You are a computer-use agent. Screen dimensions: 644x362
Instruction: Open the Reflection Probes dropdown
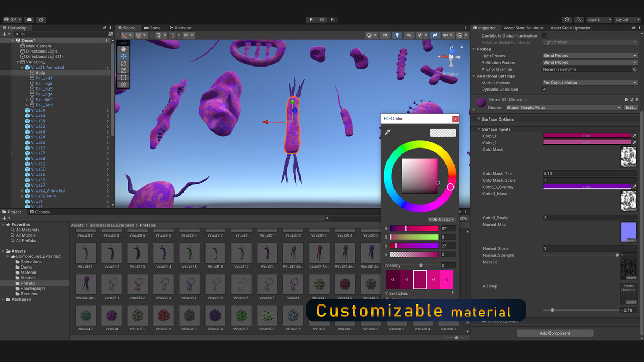pos(590,62)
